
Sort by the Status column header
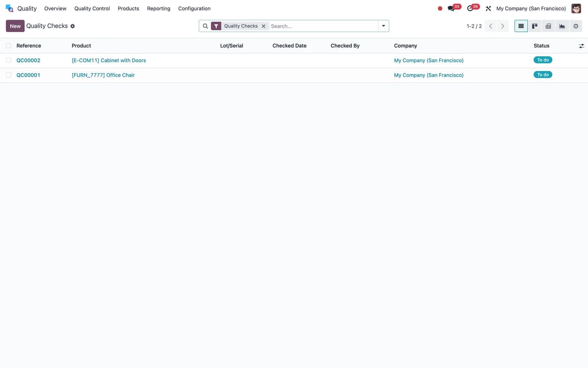[541, 46]
